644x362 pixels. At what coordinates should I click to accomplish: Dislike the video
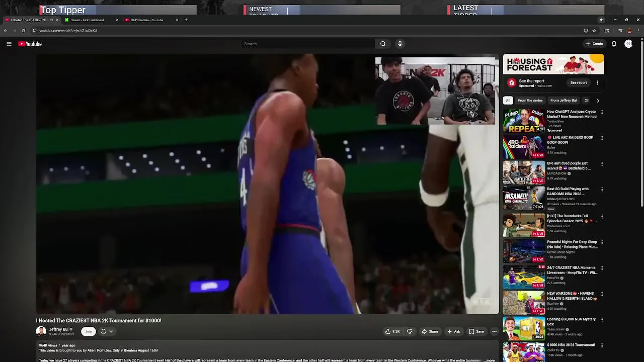(x=410, y=331)
